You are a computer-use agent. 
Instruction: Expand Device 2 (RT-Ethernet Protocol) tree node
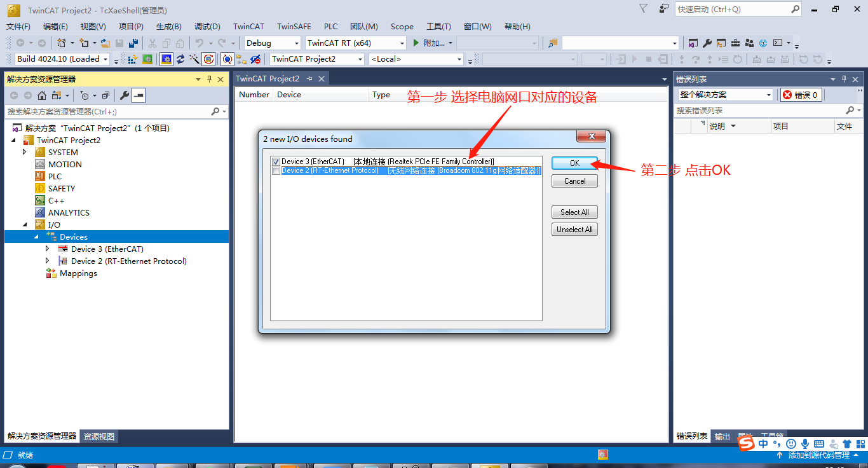coord(48,261)
